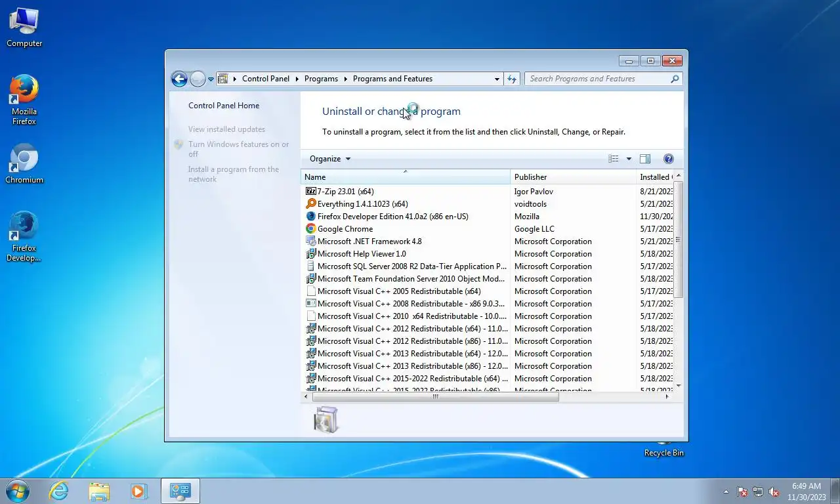
Task: Click the volume speaker tray icon
Action: [774, 492]
